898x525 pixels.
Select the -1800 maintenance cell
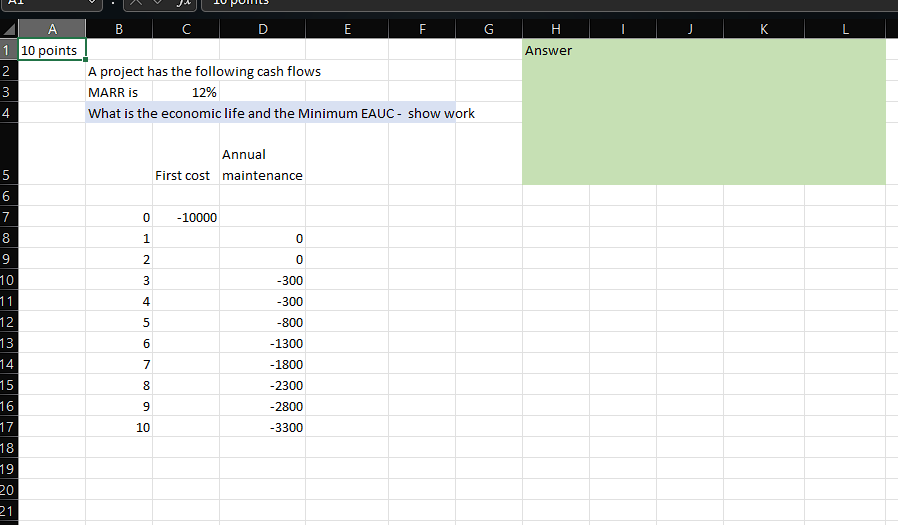coord(263,364)
